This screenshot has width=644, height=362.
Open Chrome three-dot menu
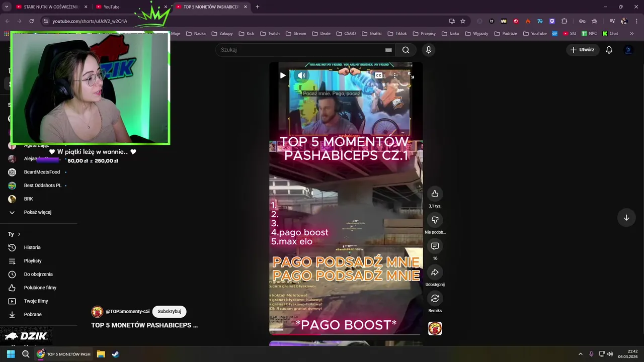coord(636,21)
